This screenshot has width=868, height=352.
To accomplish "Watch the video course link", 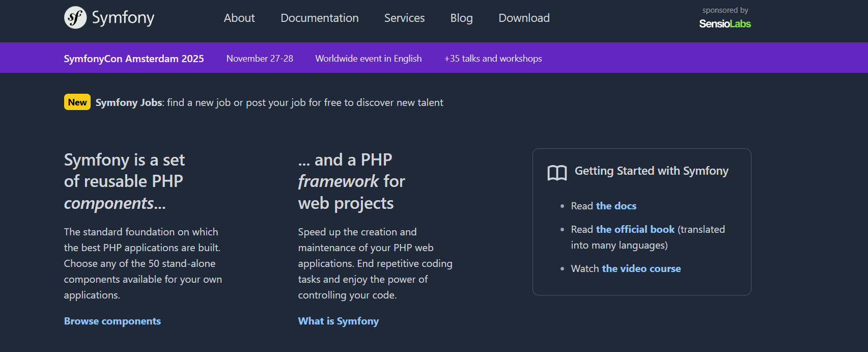I will (641, 269).
